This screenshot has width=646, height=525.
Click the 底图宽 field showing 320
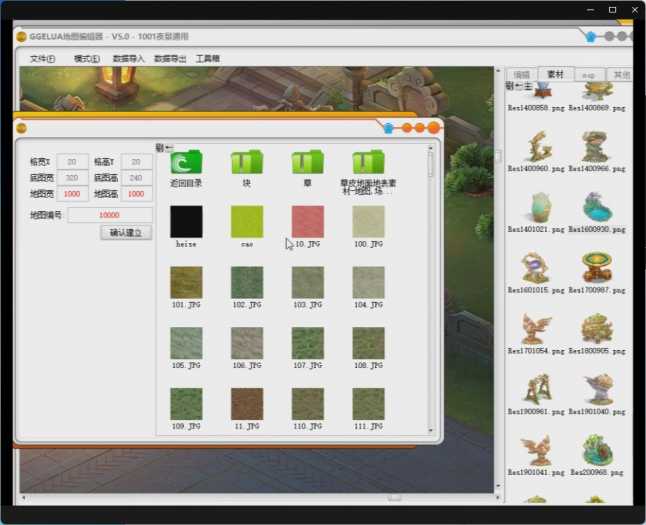point(72,178)
